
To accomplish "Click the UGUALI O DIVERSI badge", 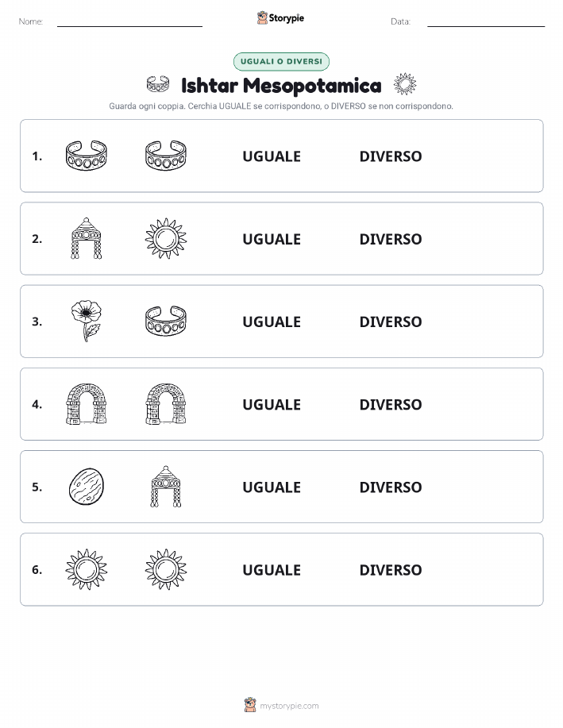I will click(281, 62).
